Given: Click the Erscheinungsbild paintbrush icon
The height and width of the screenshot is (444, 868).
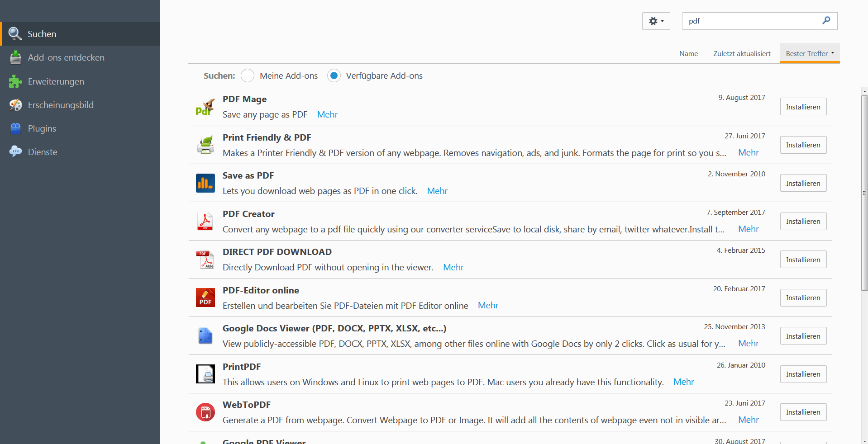Looking at the screenshot, I should [x=15, y=105].
